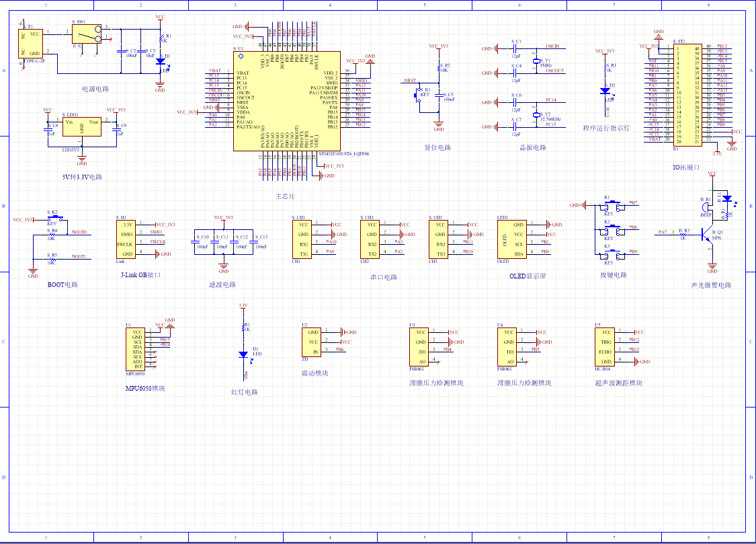Viewport: 756px width, 544px height.
Task: Select the 5V转3.3V电路 section title
Action: (x=82, y=177)
